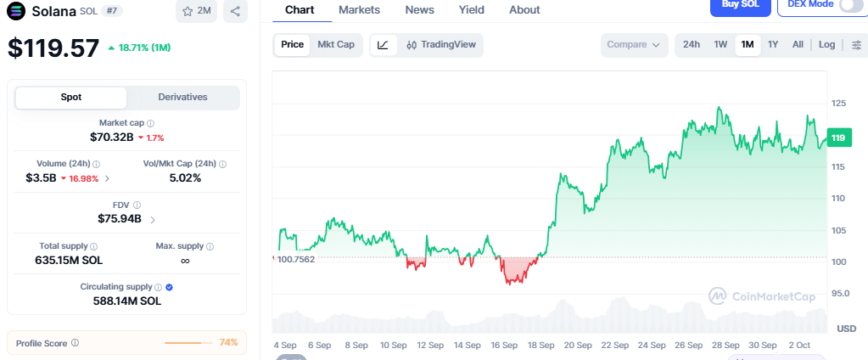868x360 pixels.
Task: Select the Spot segment
Action: 71,98
